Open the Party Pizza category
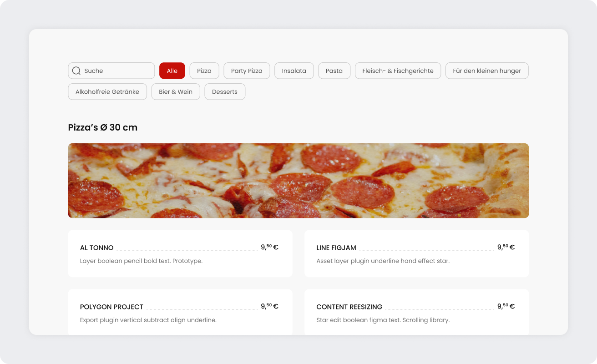597x364 pixels. (x=247, y=71)
